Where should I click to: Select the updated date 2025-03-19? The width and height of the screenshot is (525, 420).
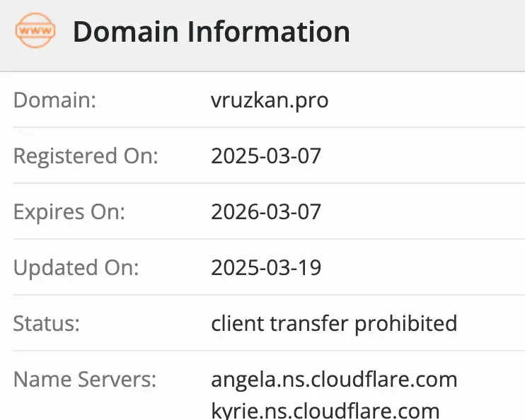point(266,267)
